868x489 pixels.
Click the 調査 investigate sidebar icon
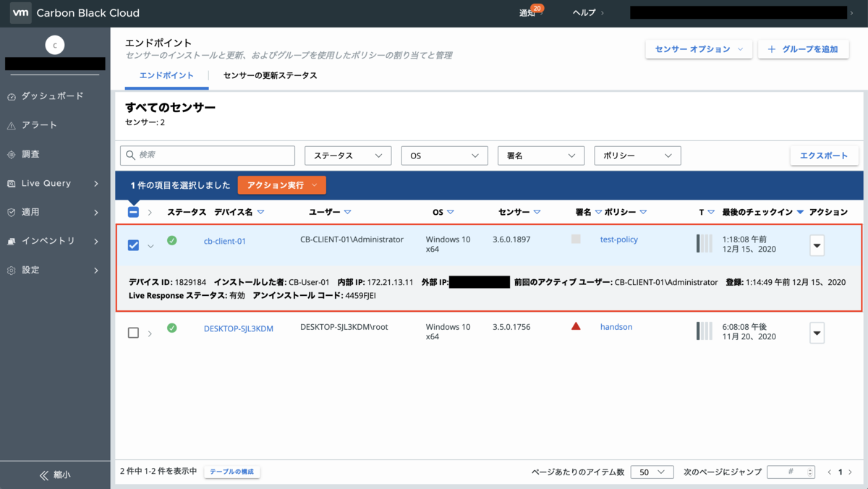pos(12,154)
